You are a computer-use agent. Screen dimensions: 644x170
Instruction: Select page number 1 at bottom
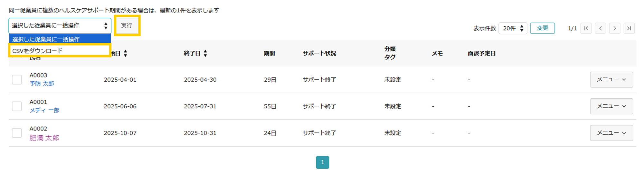click(x=322, y=162)
